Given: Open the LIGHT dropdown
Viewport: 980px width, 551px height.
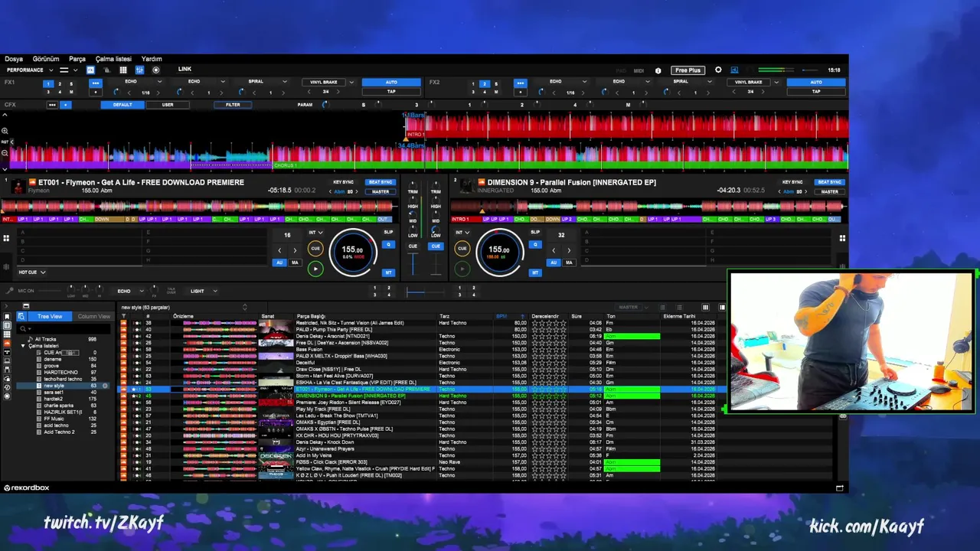Looking at the screenshot, I should click(x=204, y=291).
